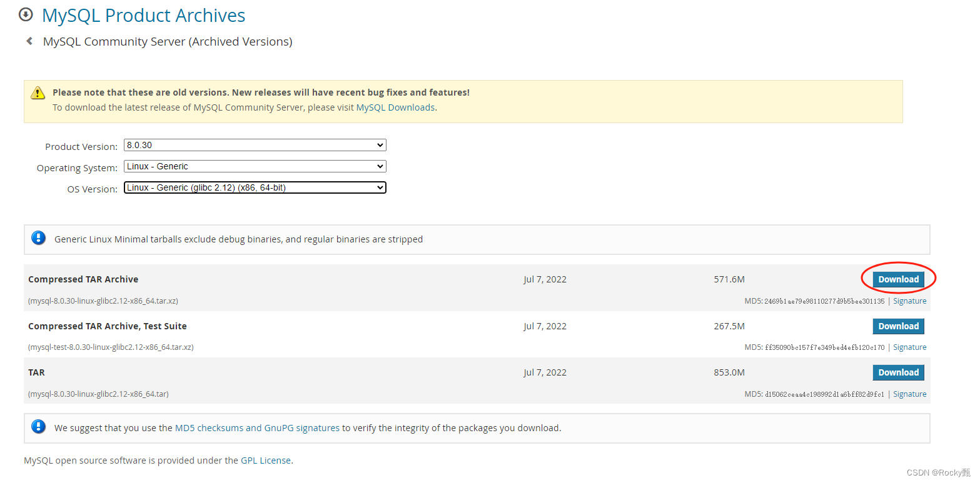Open Signature link for the TAR file
This screenshot has width=980, height=483.
click(909, 394)
